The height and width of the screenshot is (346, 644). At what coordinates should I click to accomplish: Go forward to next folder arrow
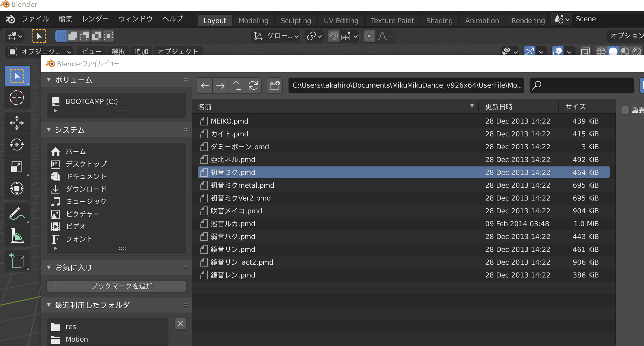tap(220, 85)
